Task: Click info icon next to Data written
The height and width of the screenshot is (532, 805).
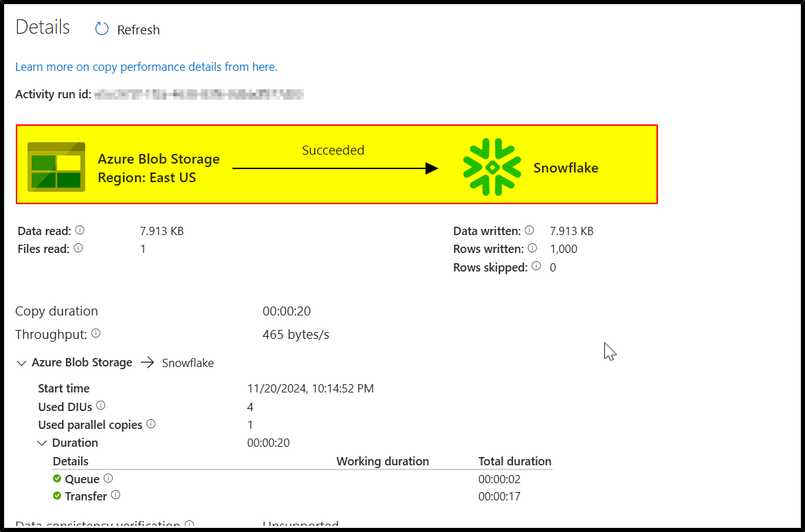Action: tap(529, 230)
